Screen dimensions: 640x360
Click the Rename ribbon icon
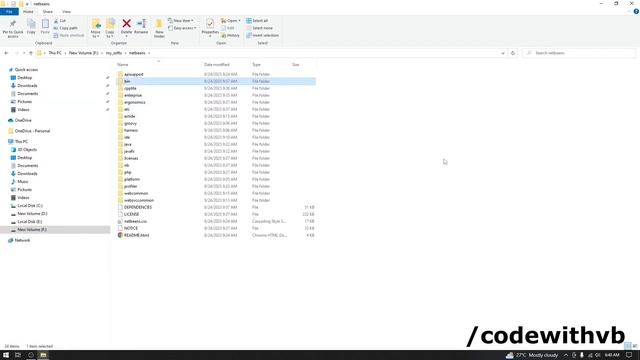(x=141, y=27)
